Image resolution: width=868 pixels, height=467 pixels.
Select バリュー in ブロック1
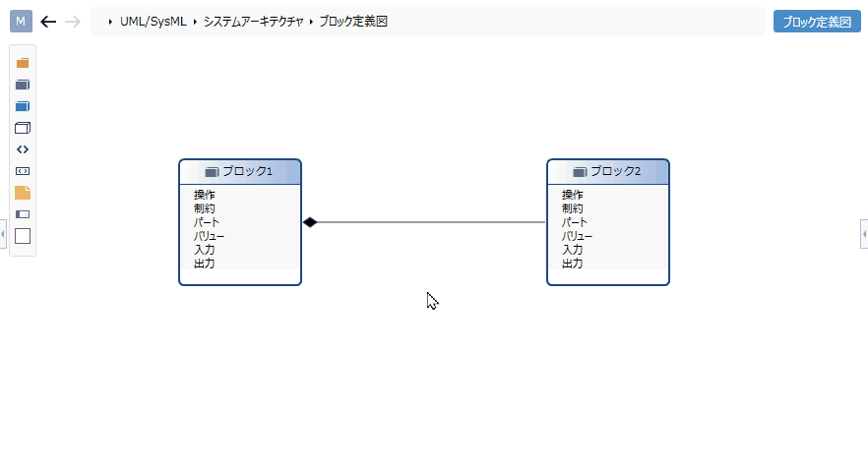(210, 236)
